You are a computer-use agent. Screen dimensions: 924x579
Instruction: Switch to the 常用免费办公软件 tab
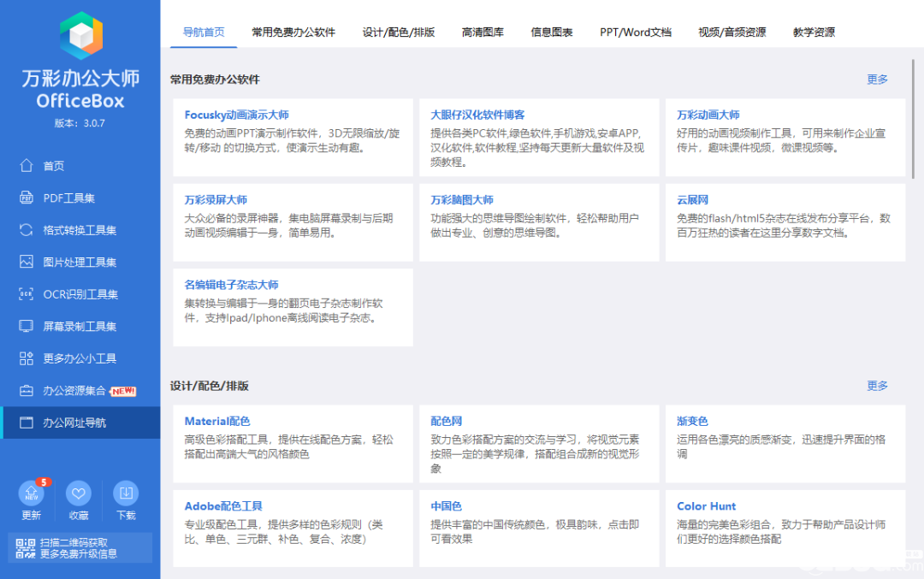[293, 32]
